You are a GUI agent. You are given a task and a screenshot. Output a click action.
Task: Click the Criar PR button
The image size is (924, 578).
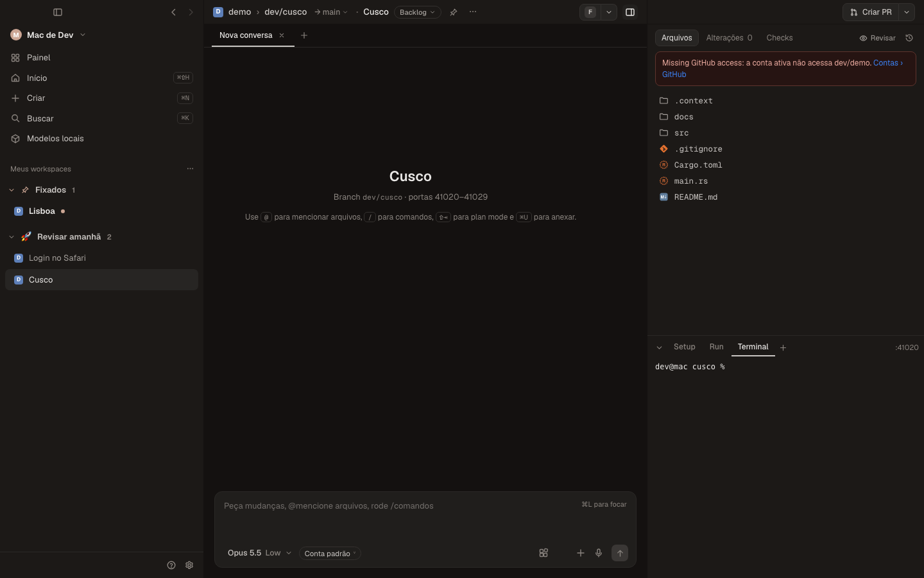(871, 12)
